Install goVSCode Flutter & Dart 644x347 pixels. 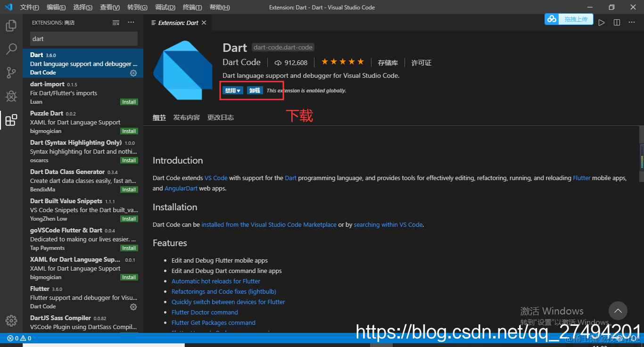(x=129, y=248)
